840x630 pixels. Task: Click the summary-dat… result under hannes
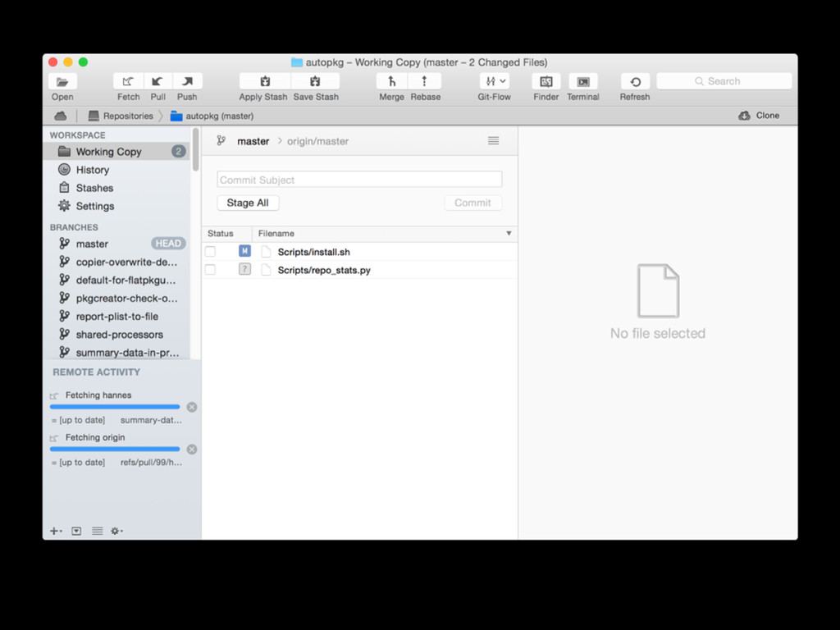click(x=151, y=420)
